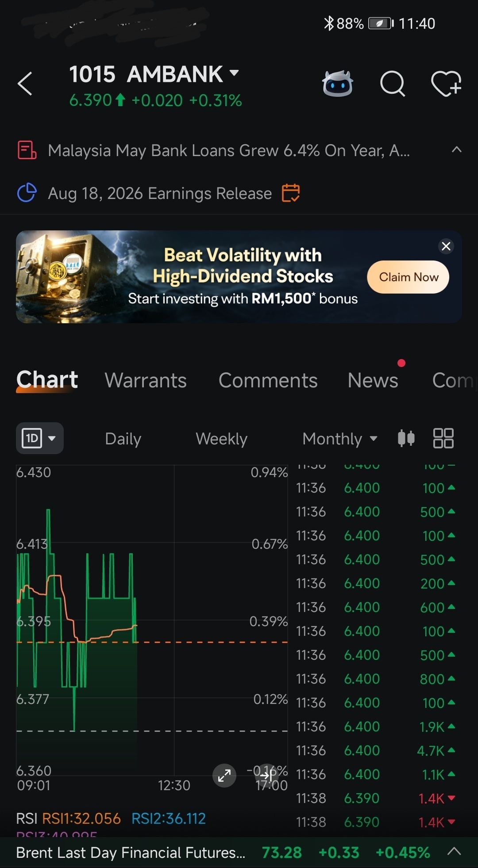The width and height of the screenshot is (478, 868).
Task: Open the stock ticker dropdown arrow
Action: (234, 73)
